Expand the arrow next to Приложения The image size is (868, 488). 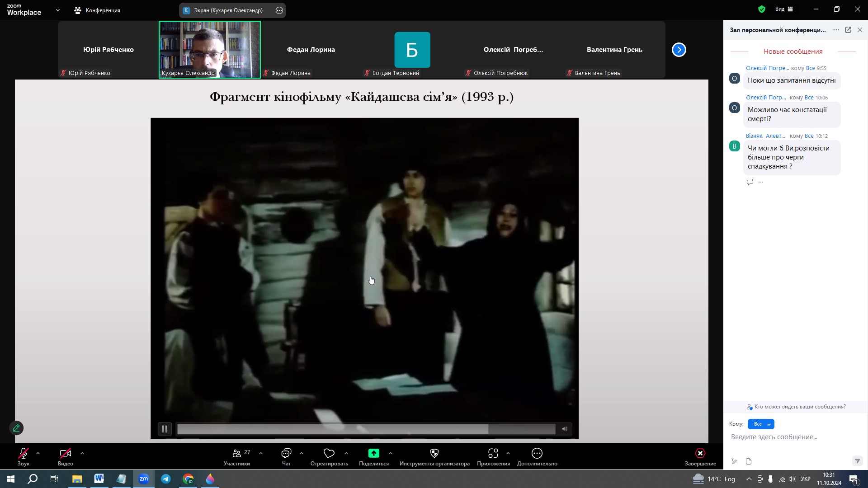(508, 453)
